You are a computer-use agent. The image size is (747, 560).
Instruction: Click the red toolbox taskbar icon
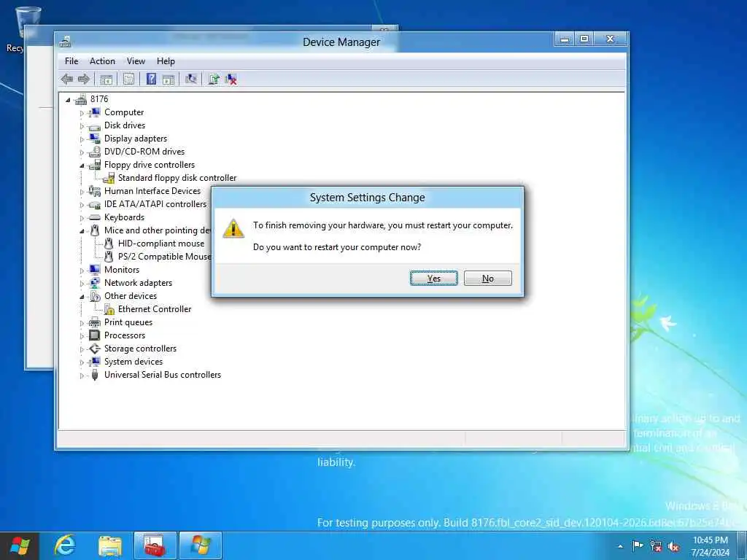coord(155,545)
